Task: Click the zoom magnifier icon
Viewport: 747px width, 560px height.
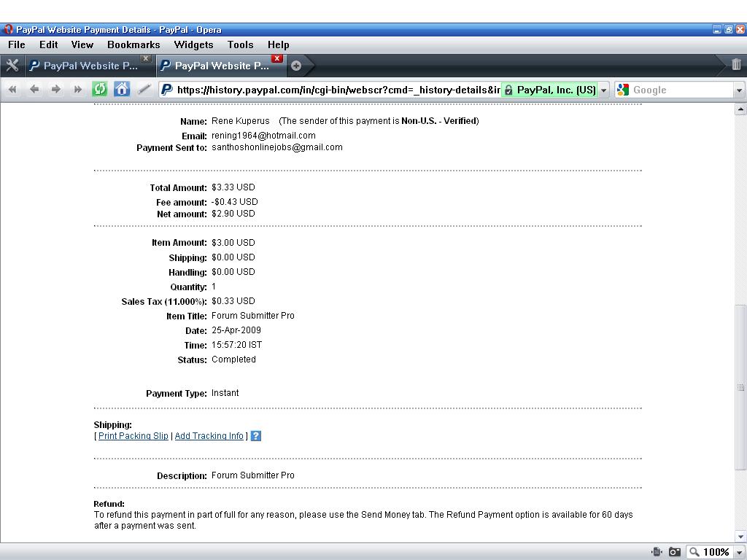Action: click(694, 552)
